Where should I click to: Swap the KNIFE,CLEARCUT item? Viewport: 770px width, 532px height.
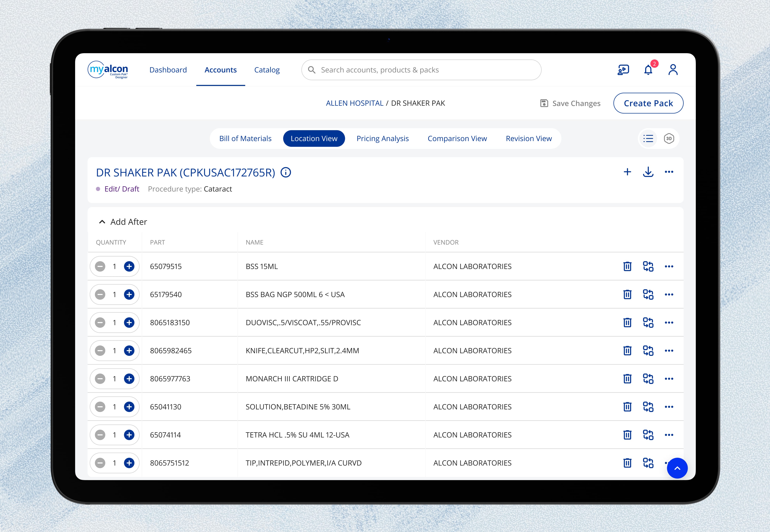point(648,350)
